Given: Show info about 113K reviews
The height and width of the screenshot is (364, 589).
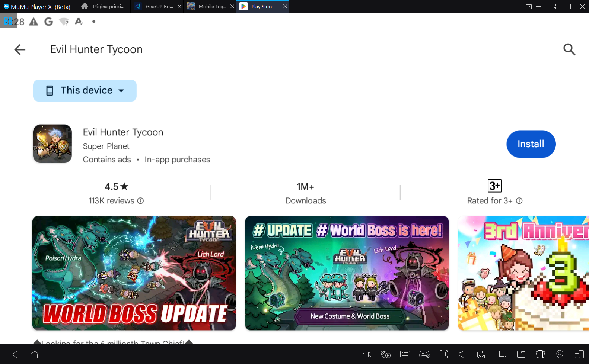Looking at the screenshot, I should tap(140, 201).
